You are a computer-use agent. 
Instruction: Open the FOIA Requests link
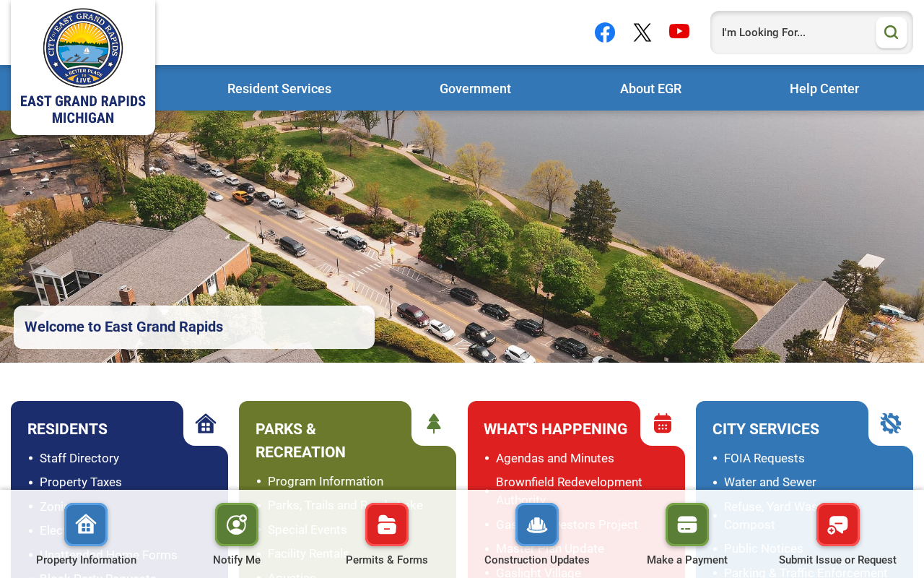click(764, 458)
